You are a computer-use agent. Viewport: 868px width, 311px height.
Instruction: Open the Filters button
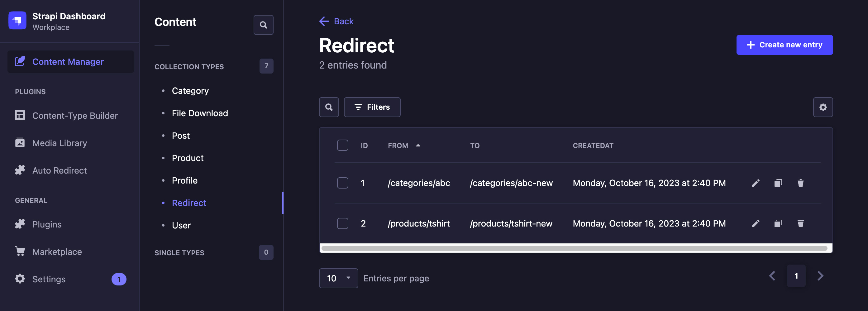click(x=372, y=107)
